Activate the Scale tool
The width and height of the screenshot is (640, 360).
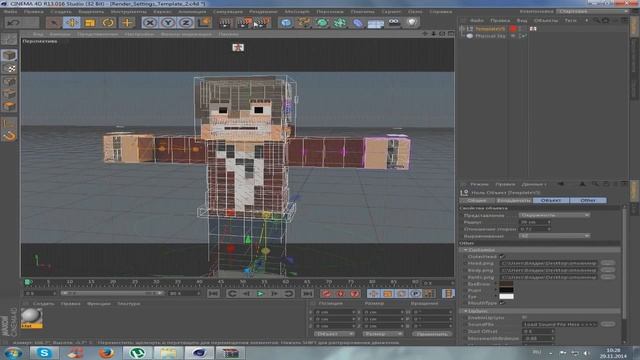pyautogui.click(x=90, y=23)
